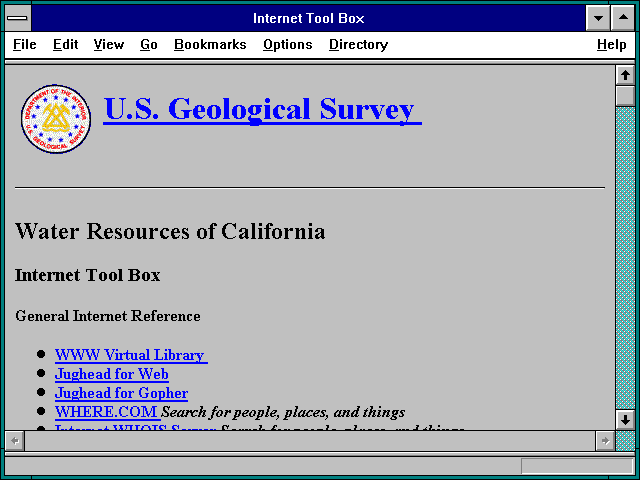
Task: Click the General Internet Reference subheading
Action: 108,316
